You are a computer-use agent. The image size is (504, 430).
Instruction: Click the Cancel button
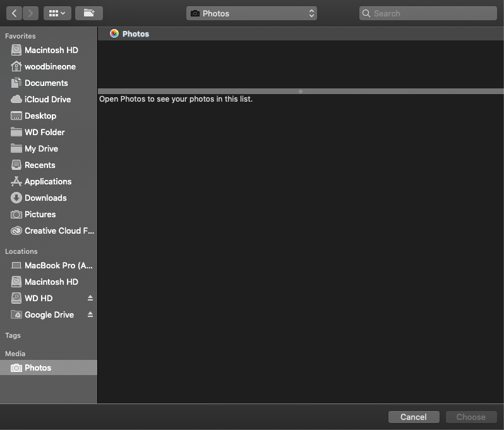[x=414, y=417]
